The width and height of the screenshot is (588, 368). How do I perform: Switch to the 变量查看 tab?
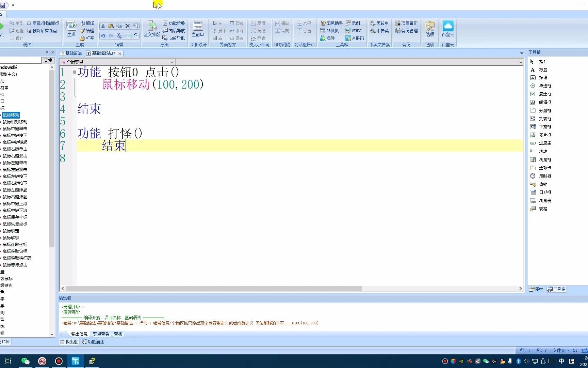click(101, 334)
